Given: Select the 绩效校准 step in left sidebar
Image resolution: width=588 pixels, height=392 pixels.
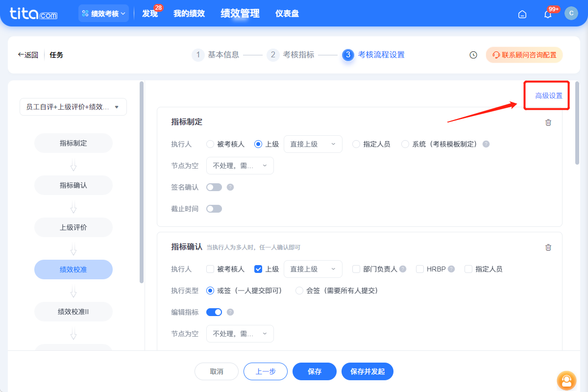Looking at the screenshot, I should [73, 269].
